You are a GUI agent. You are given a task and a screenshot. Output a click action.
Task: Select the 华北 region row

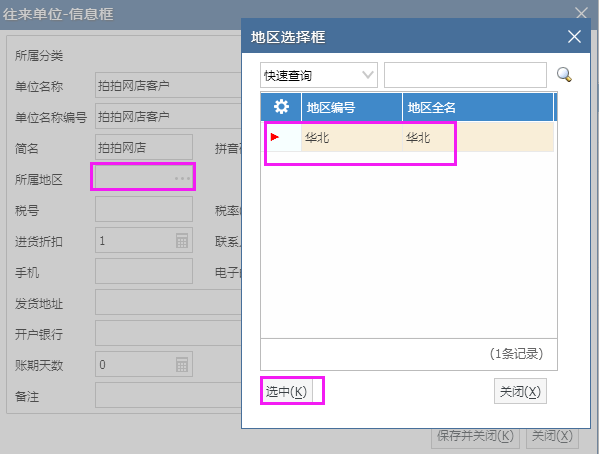point(409,137)
